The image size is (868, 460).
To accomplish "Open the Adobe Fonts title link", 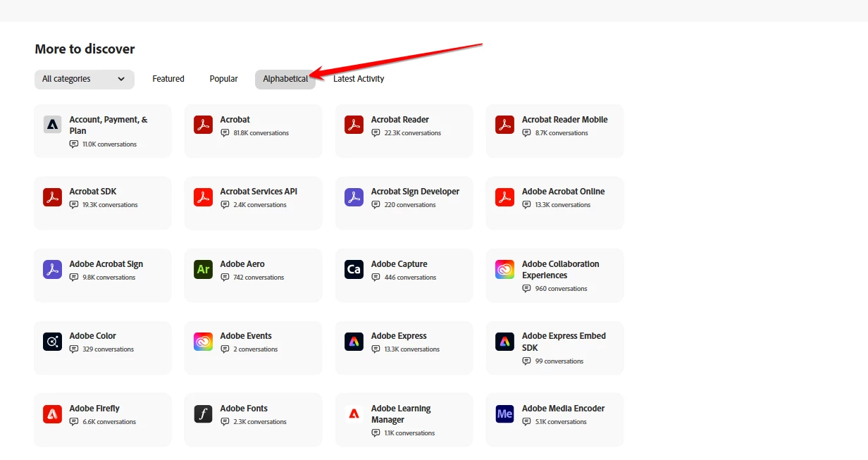I will point(244,409).
